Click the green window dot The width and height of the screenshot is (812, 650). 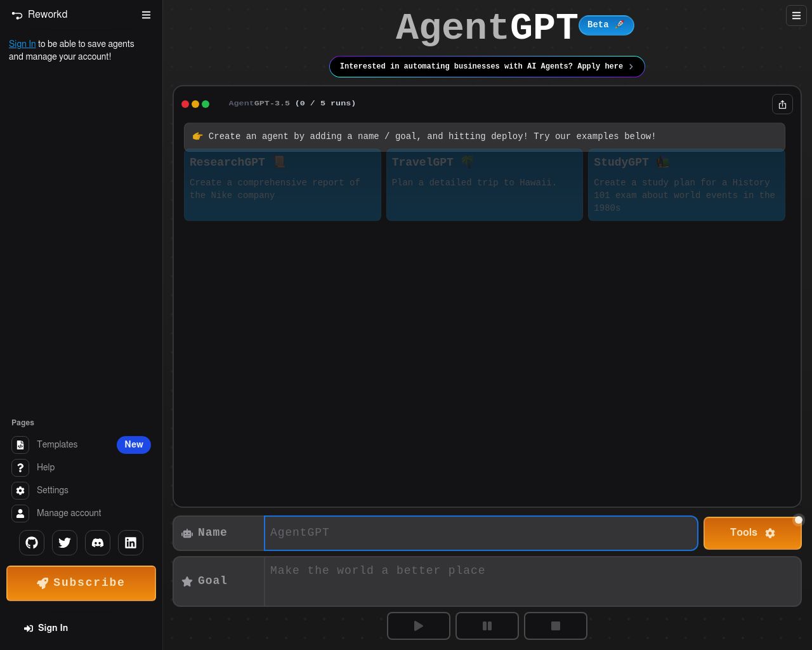click(x=206, y=104)
